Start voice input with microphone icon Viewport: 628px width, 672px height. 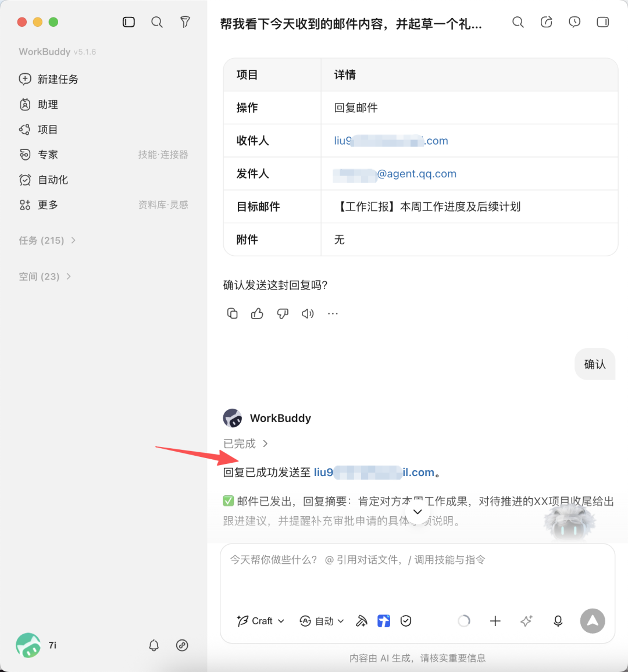pos(558,621)
